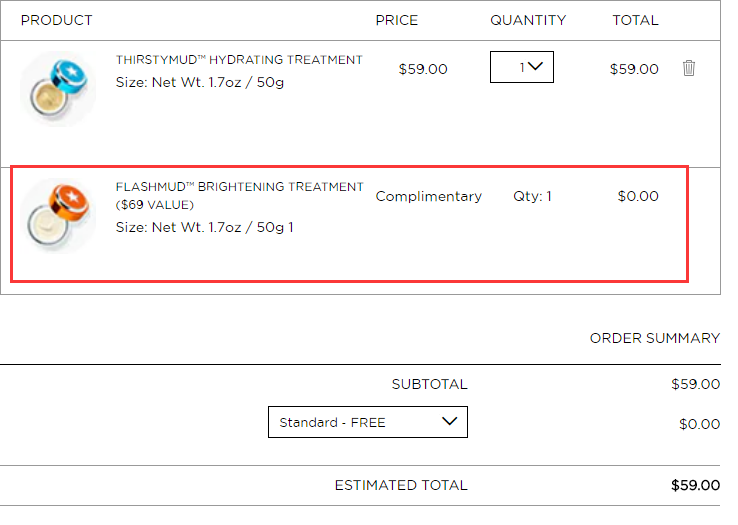Click the ORDER SUMMARY heading
This screenshot has width=738, height=525.
[655, 338]
